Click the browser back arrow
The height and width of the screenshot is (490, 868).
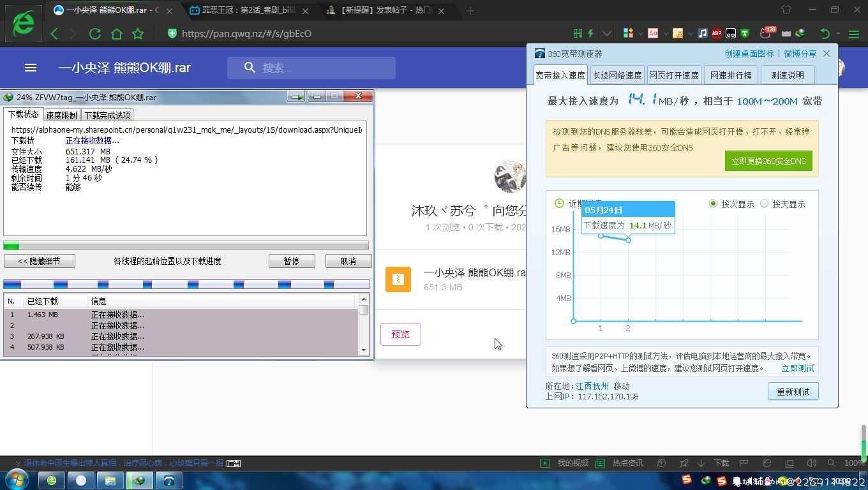coord(54,34)
